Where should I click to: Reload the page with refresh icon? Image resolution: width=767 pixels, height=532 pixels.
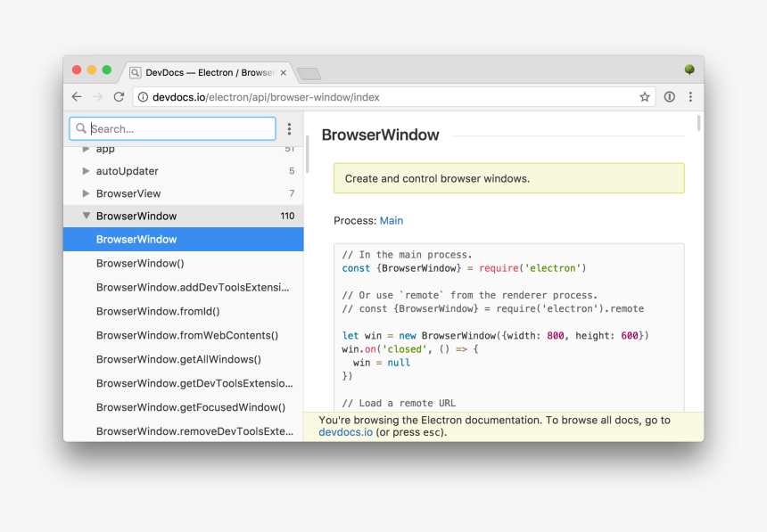coord(119,97)
